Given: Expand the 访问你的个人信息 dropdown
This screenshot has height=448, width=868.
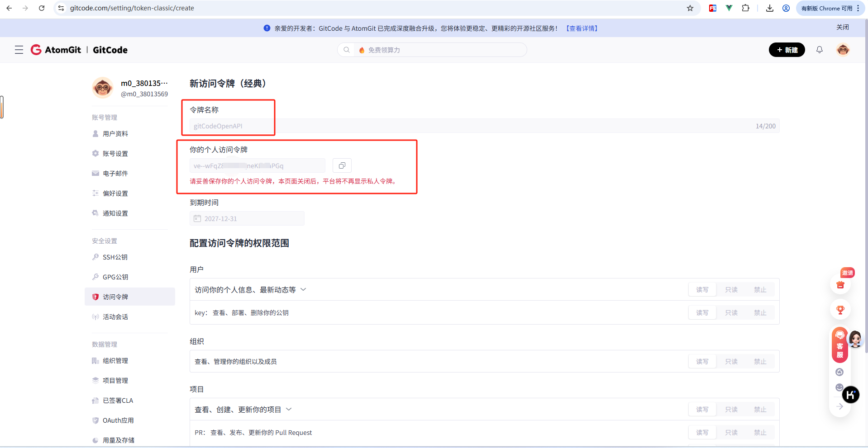Looking at the screenshot, I should click(x=304, y=289).
